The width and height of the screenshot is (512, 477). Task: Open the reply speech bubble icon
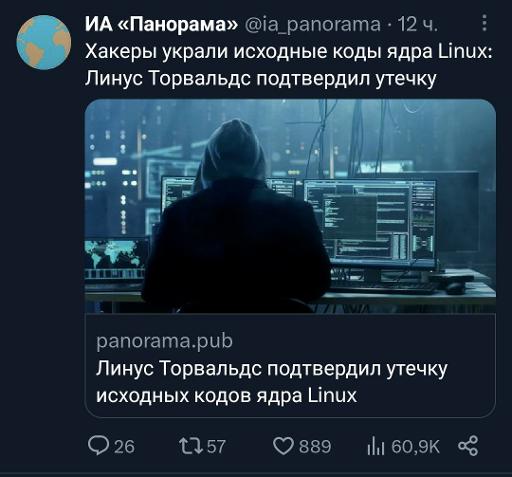(x=98, y=446)
